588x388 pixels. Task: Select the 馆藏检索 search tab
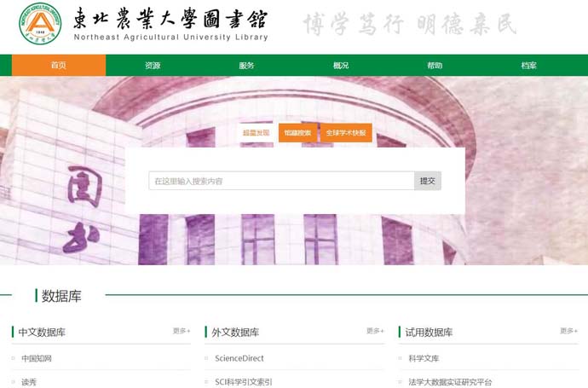pyautogui.click(x=297, y=133)
